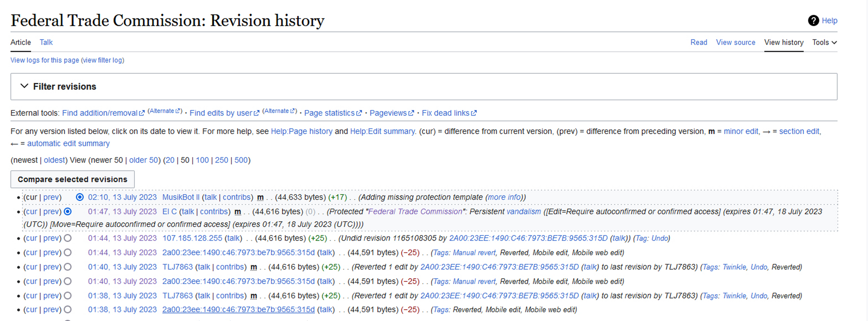Open the View source tab

tap(735, 42)
